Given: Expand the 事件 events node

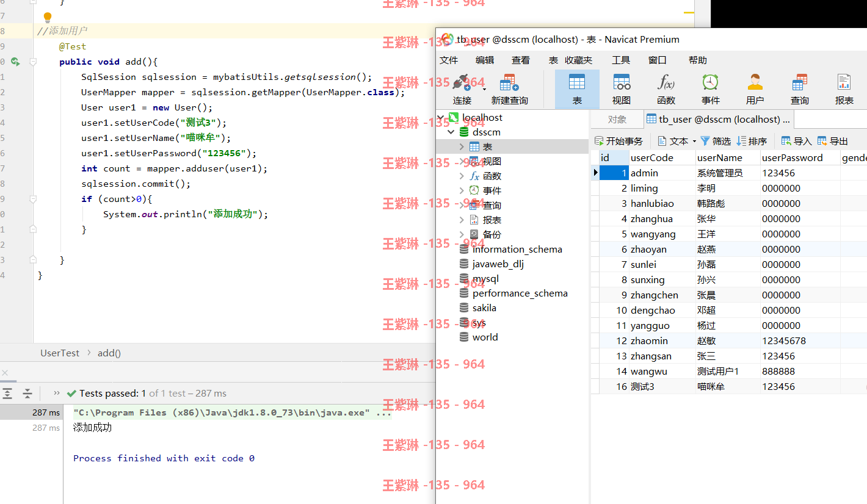Looking at the screenshot, I should [462, 190].
